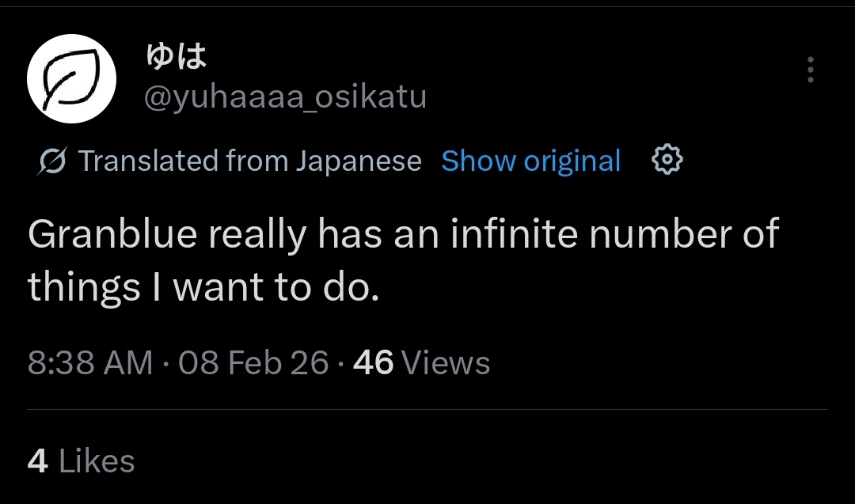This screenshot has height=504, width=855.
Task: Click the display name ゆは
Action: (x=176, y=57)
